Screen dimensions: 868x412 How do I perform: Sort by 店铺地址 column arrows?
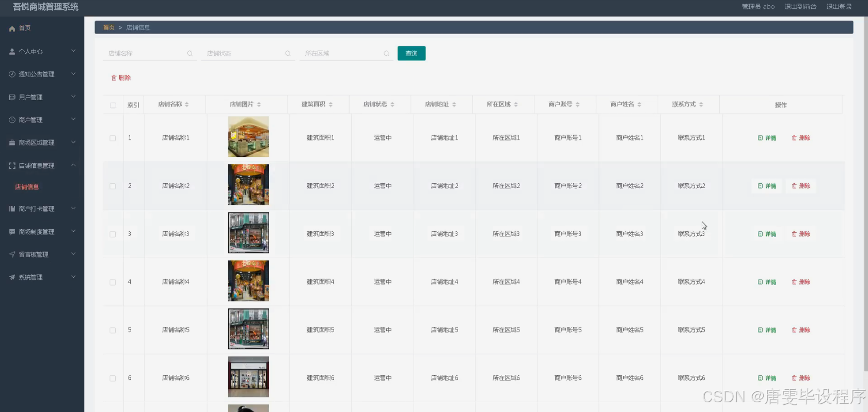point(454,104)
